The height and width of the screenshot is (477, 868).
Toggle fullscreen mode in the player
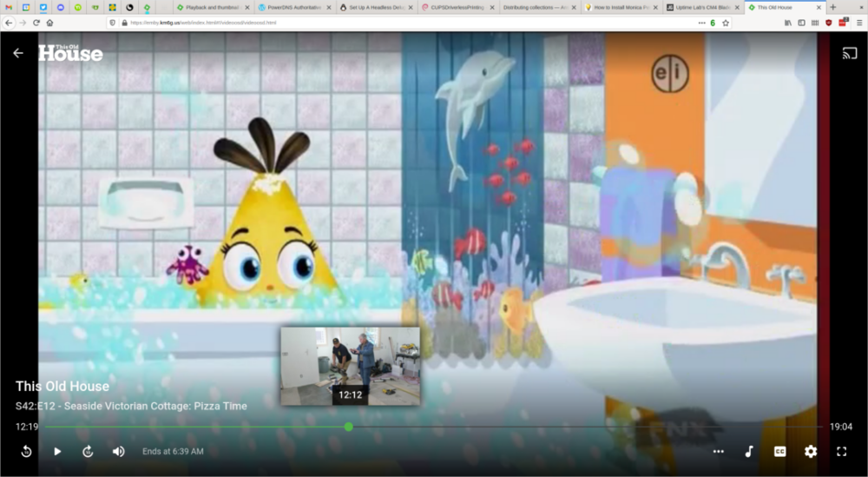click(841, 452)
